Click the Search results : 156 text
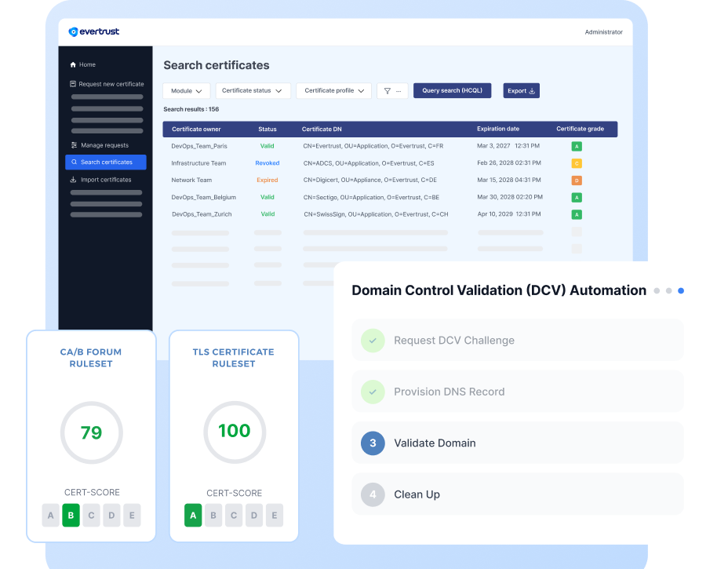728x569 pixels. 191,109
